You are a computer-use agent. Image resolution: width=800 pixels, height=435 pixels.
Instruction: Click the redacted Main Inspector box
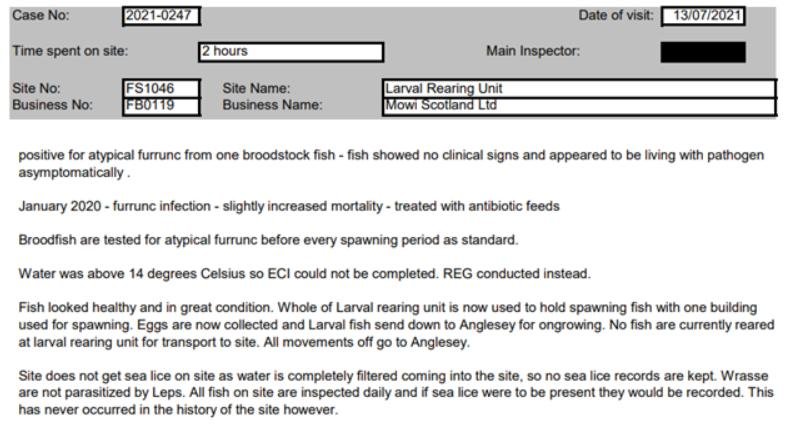pos(702,51)
